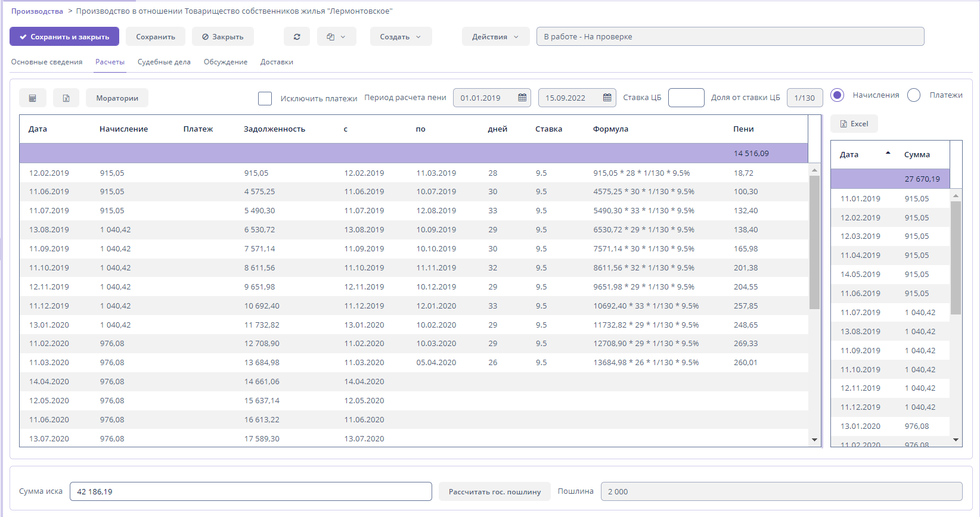Select the Платежи radio button
This screenshot has height=517, width=980.
[914, 95]
